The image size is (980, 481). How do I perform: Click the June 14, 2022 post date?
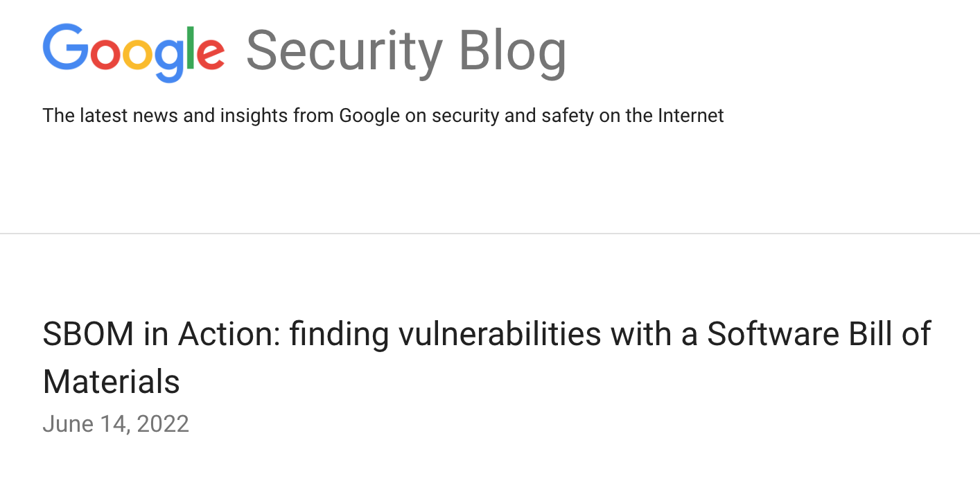pyautogui.click(x=116, y=423)
